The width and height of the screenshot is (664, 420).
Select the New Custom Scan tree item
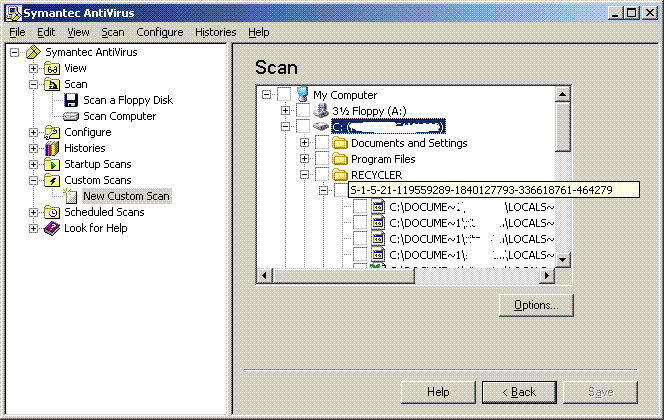coord(127,196)
